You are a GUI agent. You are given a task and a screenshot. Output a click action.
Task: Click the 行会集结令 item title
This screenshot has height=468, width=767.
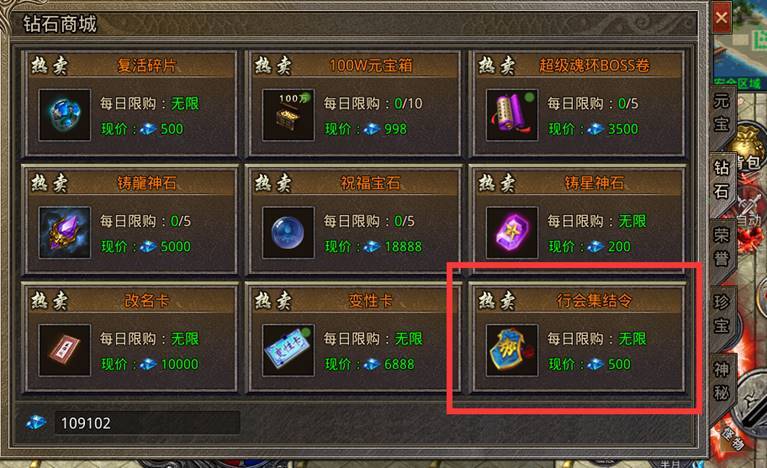click(594, 300)
